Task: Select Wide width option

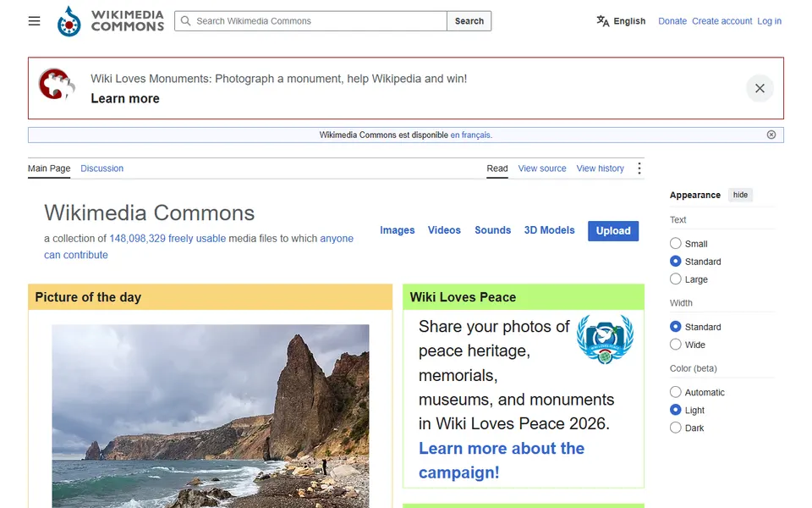Action: point(675,345)
